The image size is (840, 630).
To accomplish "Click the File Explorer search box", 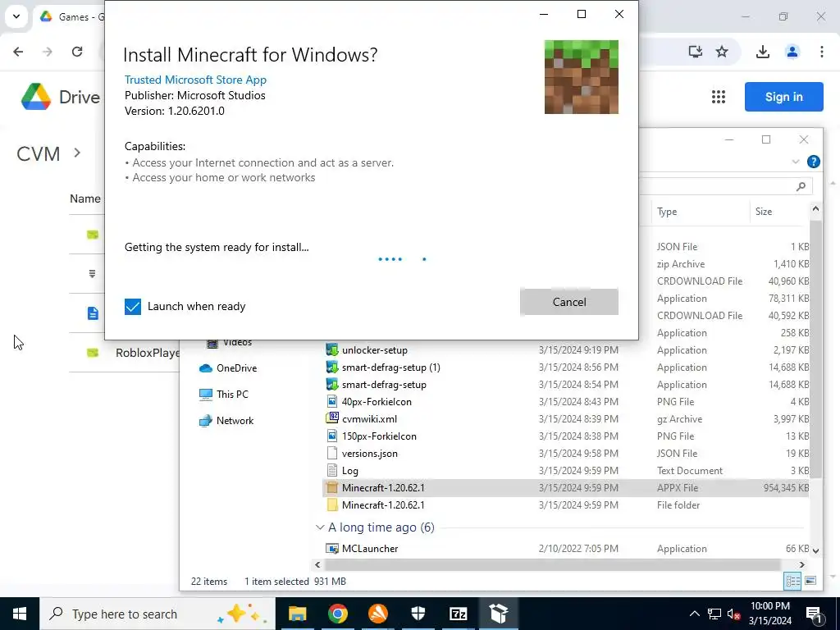I will point(726,186).
